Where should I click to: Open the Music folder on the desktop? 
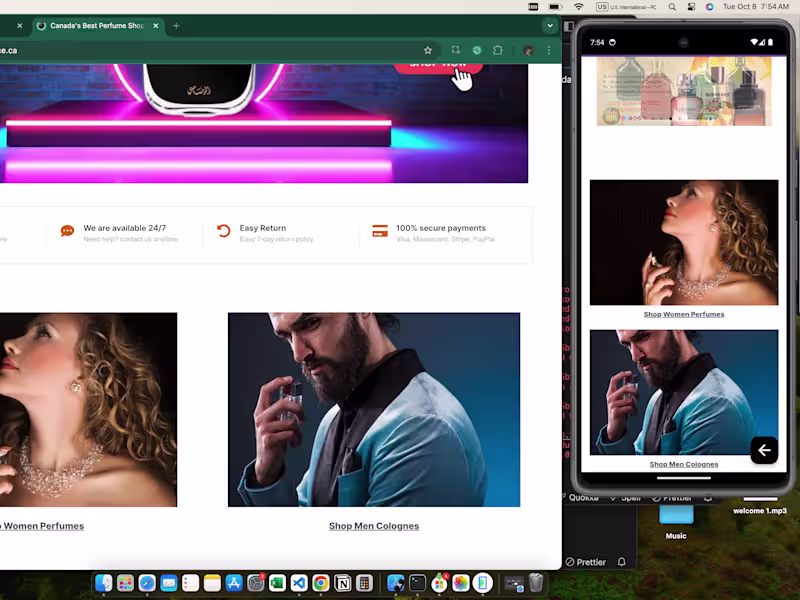[676, 521]
